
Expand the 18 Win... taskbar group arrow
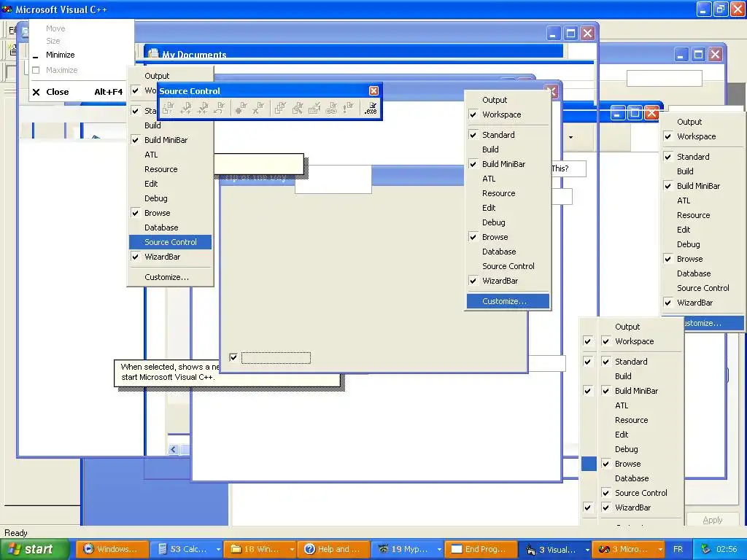tap(292, 549)
